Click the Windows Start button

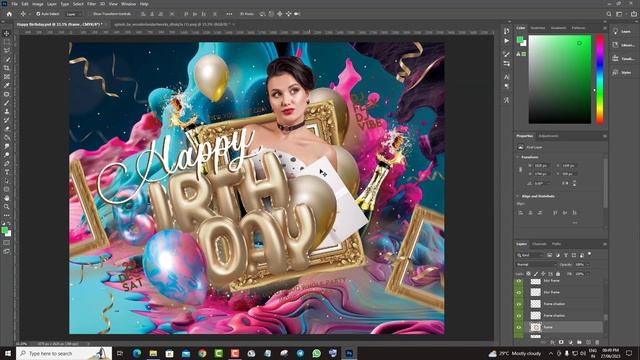7,353
